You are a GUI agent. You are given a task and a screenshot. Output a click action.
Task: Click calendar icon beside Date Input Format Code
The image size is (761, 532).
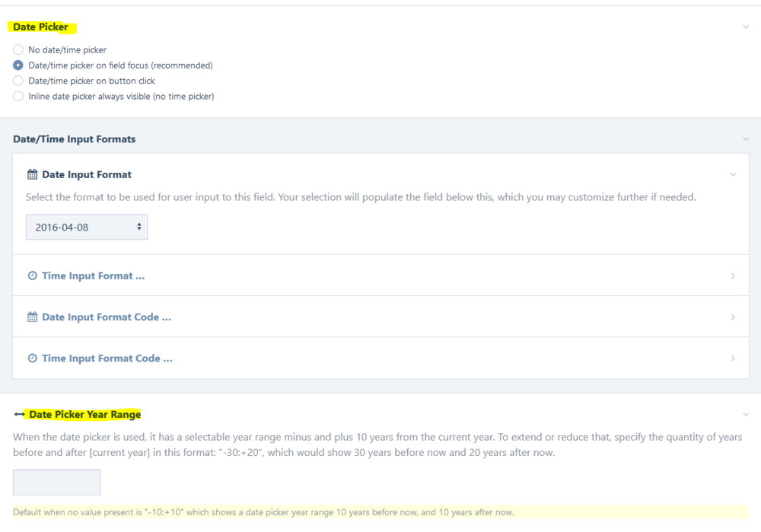pos(32,317)
